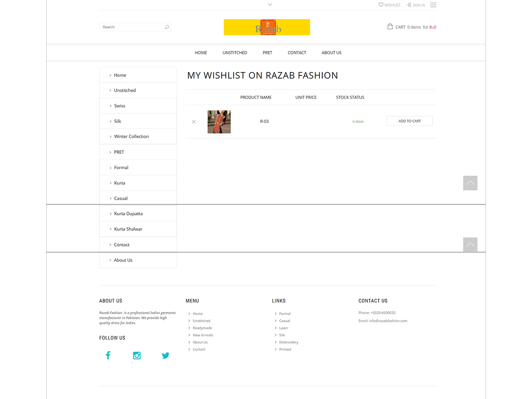Open the Printed footer link

point(285,349)
